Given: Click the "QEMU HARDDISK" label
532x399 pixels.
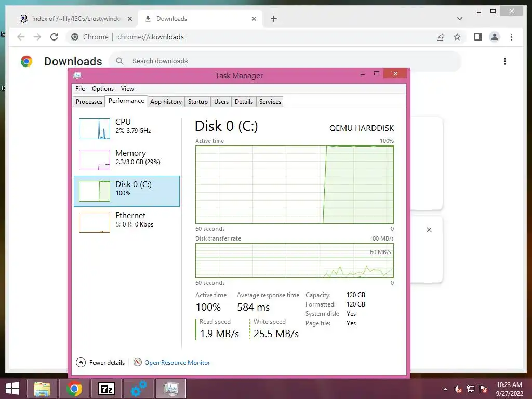Looking at the screenshot, I should click(362, 128).
